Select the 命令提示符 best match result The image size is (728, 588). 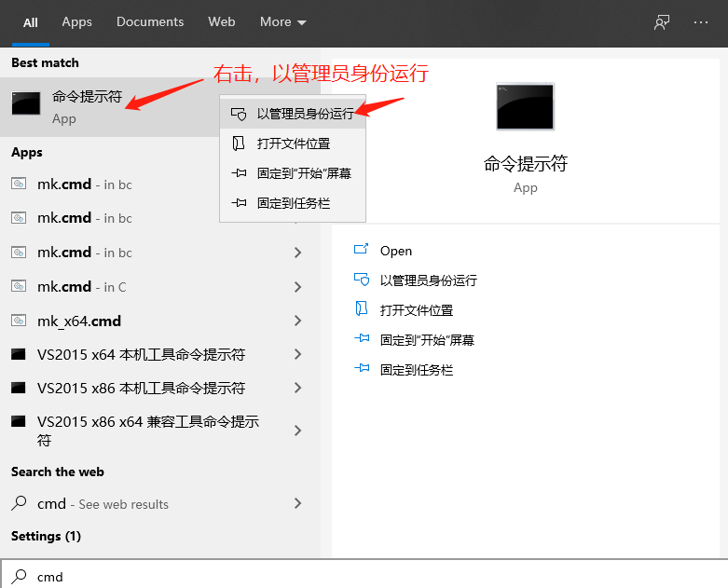(x=110, y=107)
